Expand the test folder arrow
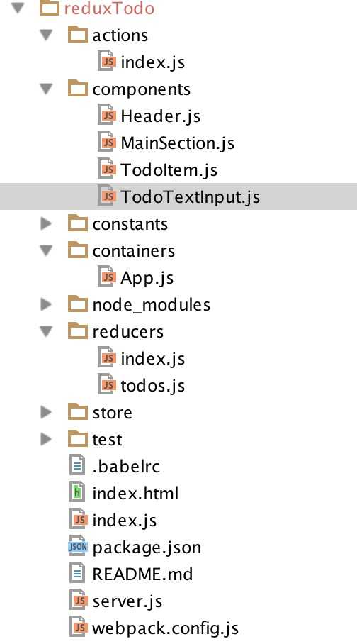 46,439
